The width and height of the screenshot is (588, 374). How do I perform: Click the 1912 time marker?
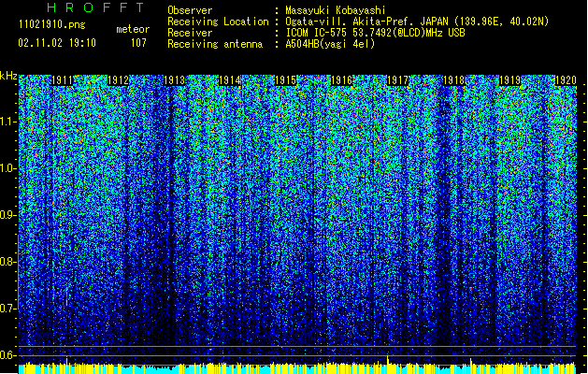pos(118,80)
